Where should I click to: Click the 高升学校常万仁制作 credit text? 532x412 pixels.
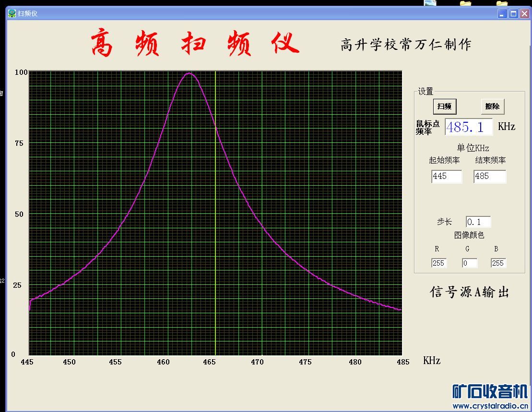point(406,45)
